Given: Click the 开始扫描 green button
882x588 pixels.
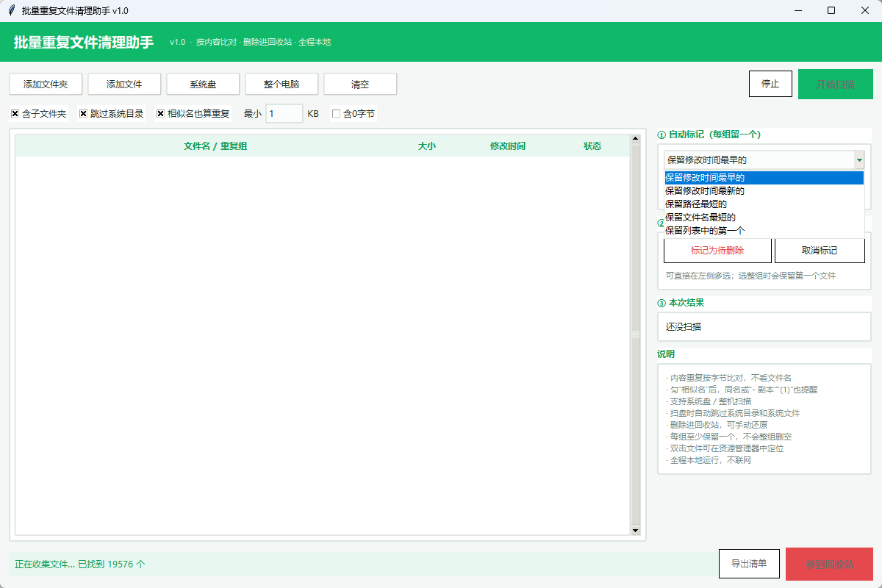Looking at the screenshot, I should pyautogui.click(x=836, y=84).
